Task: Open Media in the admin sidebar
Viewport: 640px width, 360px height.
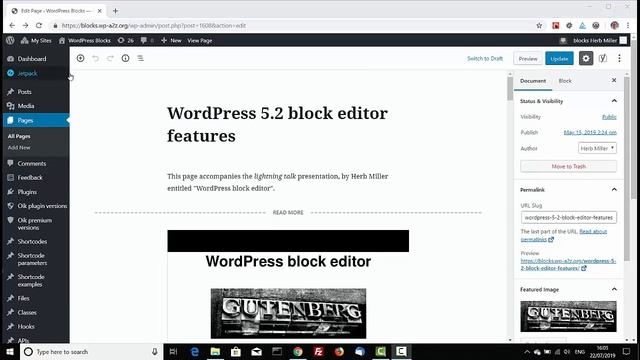Action: [26, 106]
